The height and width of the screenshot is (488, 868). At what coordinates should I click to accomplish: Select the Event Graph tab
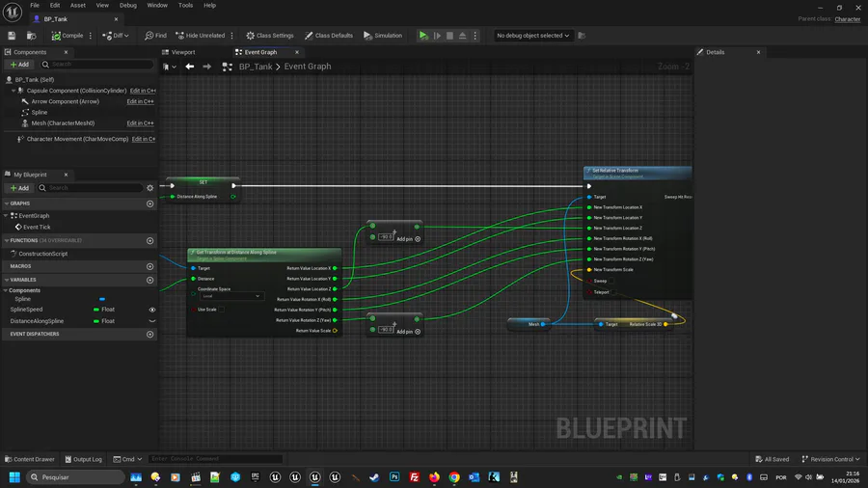[260, 52]
